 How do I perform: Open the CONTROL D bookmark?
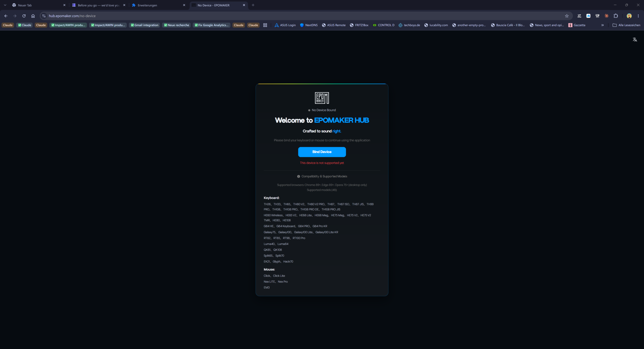(x=384, y=25)
